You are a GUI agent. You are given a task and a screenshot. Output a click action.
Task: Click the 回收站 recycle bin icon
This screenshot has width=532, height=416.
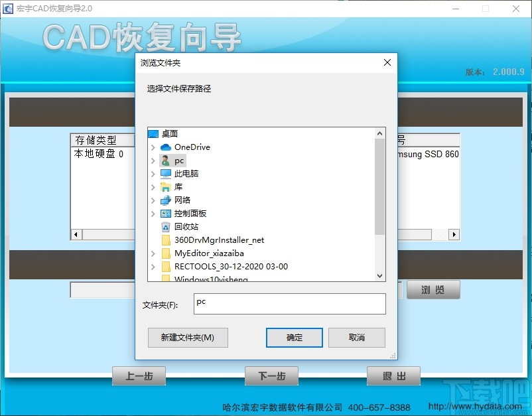pos(166,227)
